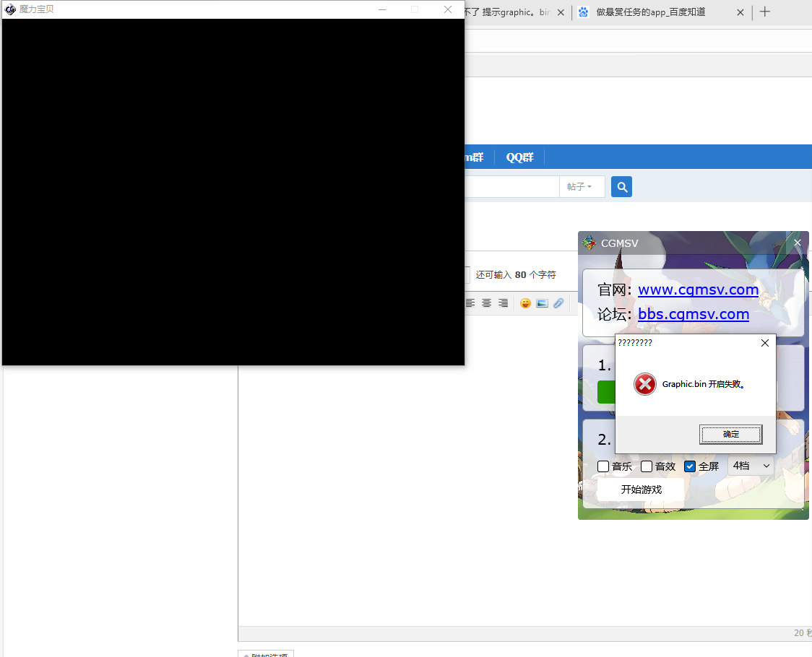Screen dimensions: 812x657
Task: Click the forum search input field
Action: [511, 186]
